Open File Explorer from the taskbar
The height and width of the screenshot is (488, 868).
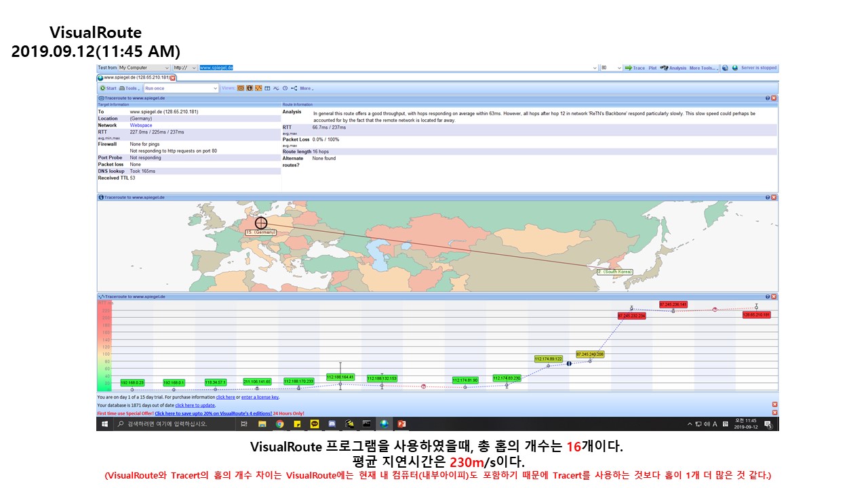tap(262, 424)
